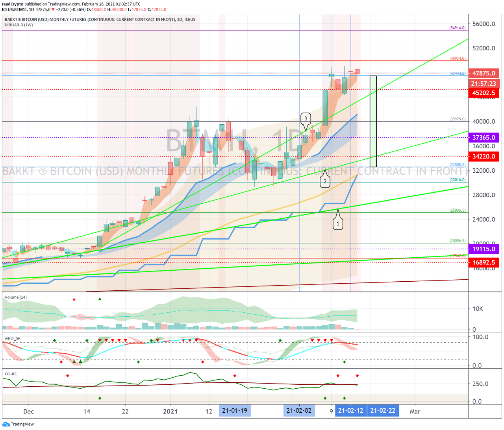The image size is (504, 430).
Task: Click the countdown timer label 21:57:23
Action: click(x=484, y=83)
